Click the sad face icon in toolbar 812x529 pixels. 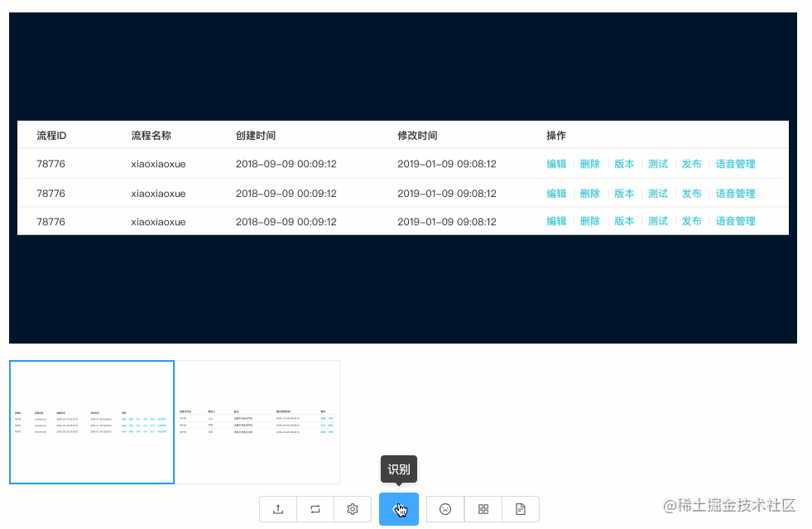click(x=445, y=509)
